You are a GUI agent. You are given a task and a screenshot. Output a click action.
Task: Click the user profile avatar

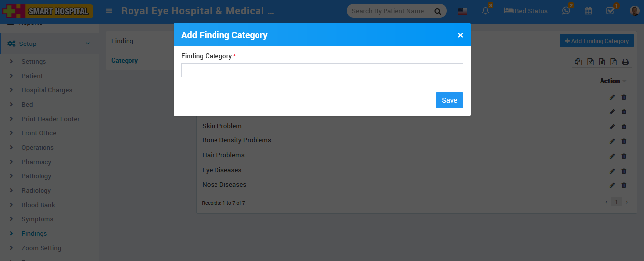pyautogui.click(x=635, y=11)
